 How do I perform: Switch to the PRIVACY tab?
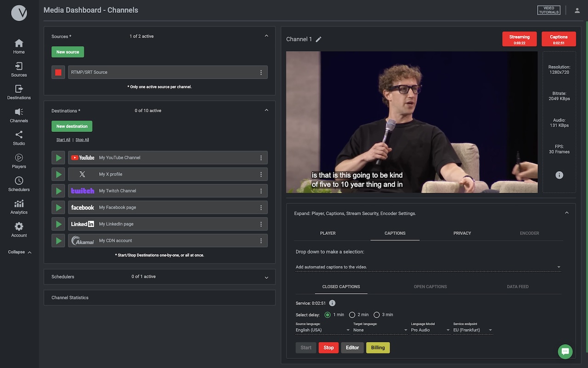click(x=462, y=233)
